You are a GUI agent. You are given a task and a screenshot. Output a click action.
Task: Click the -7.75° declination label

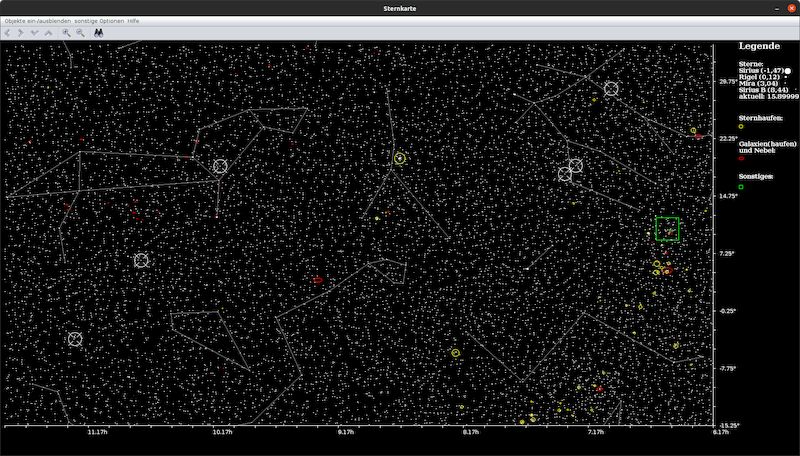728,368
